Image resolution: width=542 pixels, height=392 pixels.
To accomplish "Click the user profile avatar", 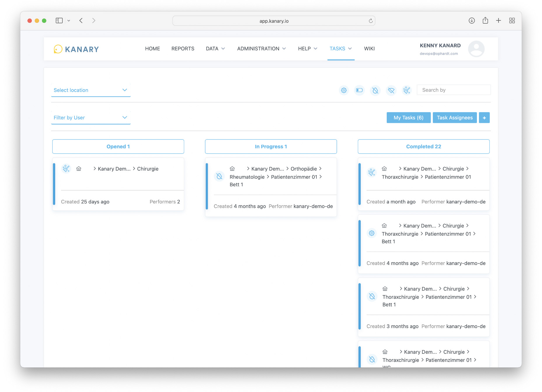I will (476, 49).
